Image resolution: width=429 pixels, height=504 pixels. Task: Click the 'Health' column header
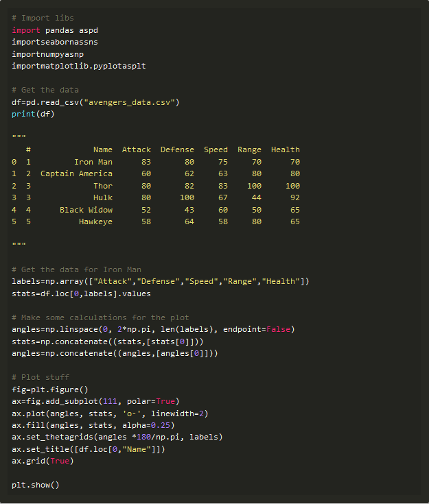click(x=286, y=149)
